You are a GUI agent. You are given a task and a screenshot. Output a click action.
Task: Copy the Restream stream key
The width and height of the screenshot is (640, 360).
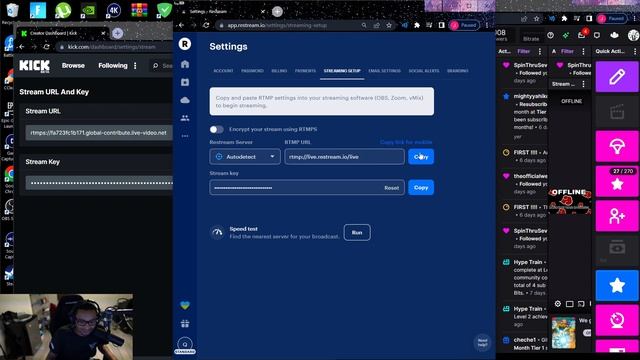(421, 188)
